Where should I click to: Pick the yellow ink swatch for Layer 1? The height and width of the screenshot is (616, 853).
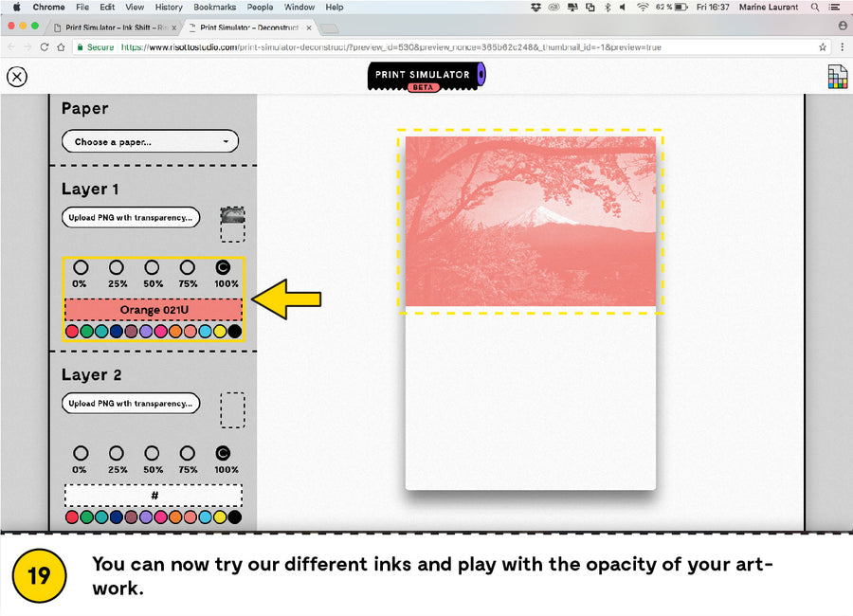220,332
